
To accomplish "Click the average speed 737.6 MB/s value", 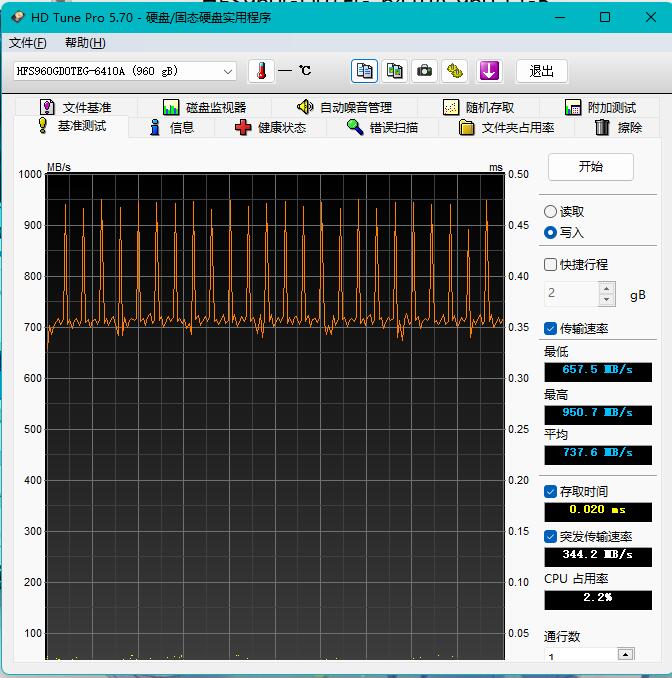I will point(598,455).
